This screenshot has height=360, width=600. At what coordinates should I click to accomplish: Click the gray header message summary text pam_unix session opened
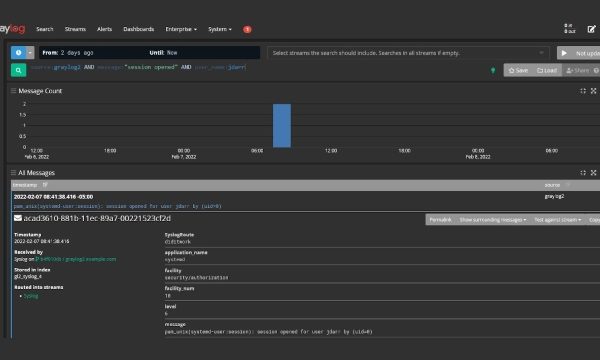(x=117, y=206)
